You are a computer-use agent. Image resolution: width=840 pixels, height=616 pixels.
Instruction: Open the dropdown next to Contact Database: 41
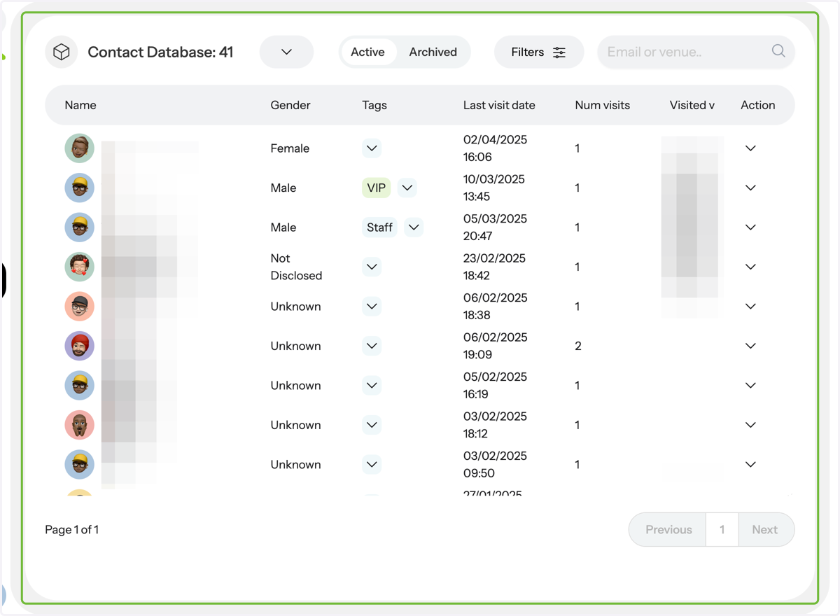286,52
